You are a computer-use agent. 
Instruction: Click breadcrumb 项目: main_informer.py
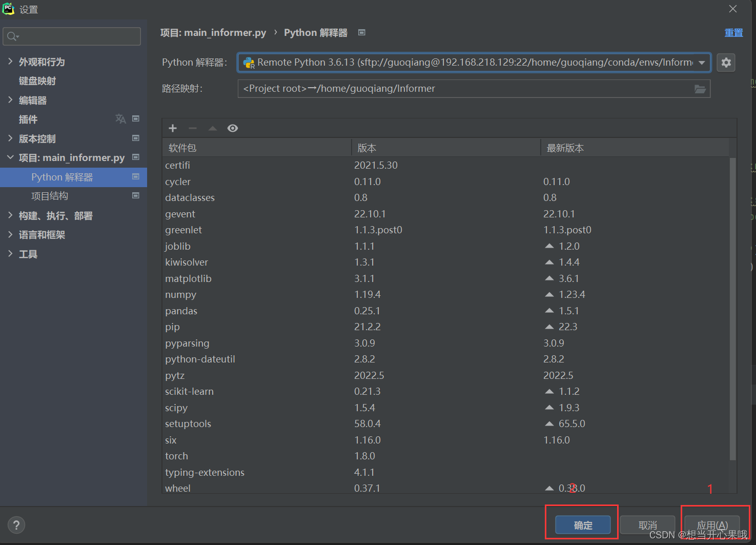click(213, 32)
